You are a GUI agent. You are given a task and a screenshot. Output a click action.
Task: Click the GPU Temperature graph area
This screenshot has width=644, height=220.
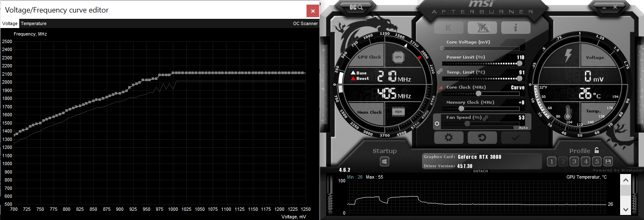[477, 197]
